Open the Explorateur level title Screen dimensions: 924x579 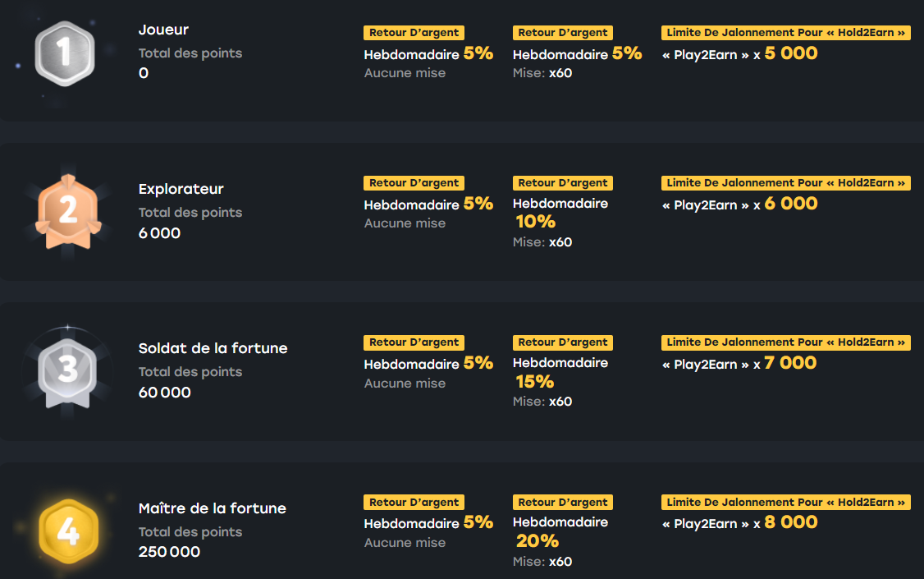click(x=181, y=189)
